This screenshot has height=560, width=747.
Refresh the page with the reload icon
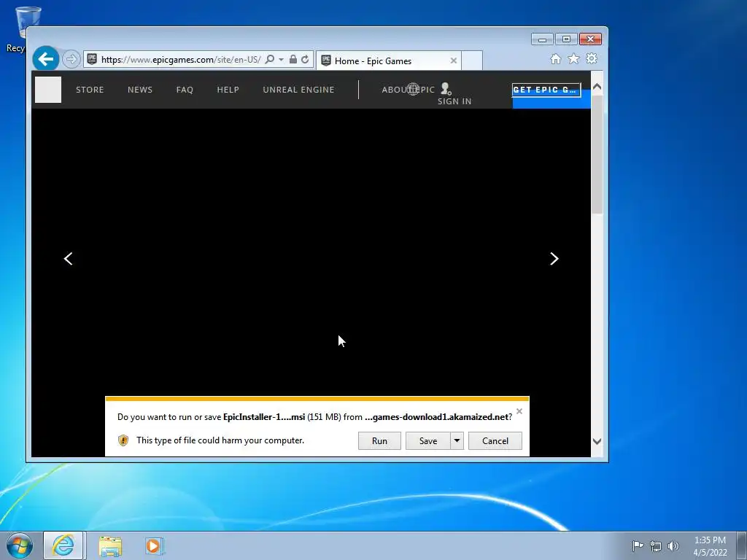pos(305,59)
